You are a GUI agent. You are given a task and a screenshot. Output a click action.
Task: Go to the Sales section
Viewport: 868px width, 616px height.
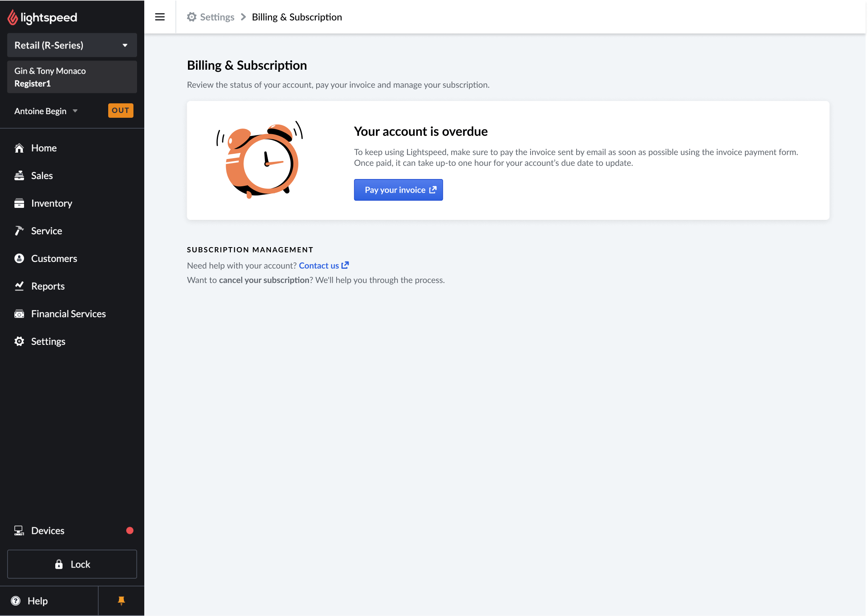tap(42, 176)
